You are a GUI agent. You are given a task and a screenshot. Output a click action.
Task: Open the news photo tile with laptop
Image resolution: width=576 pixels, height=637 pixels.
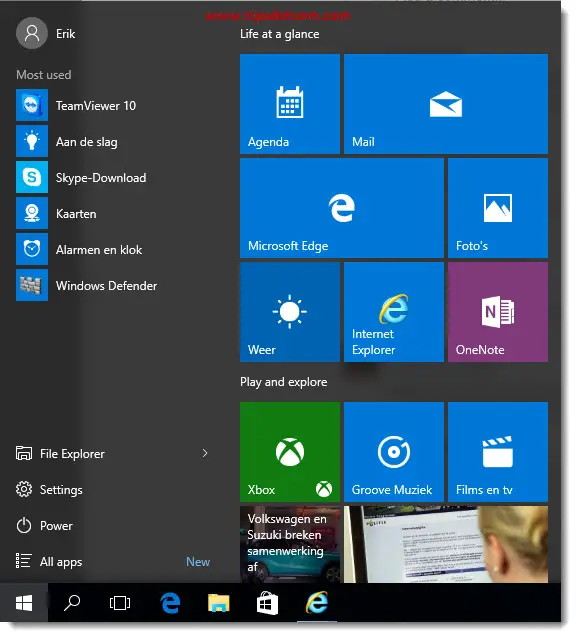pos(446,544)
